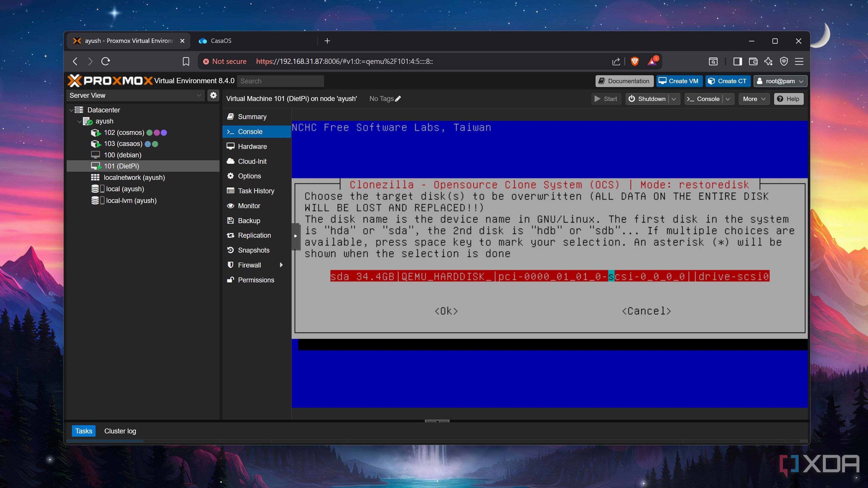Screen dimensions: 868x488
Task: Toggle the browser sidebar panel icon
Action: [737, 61]
